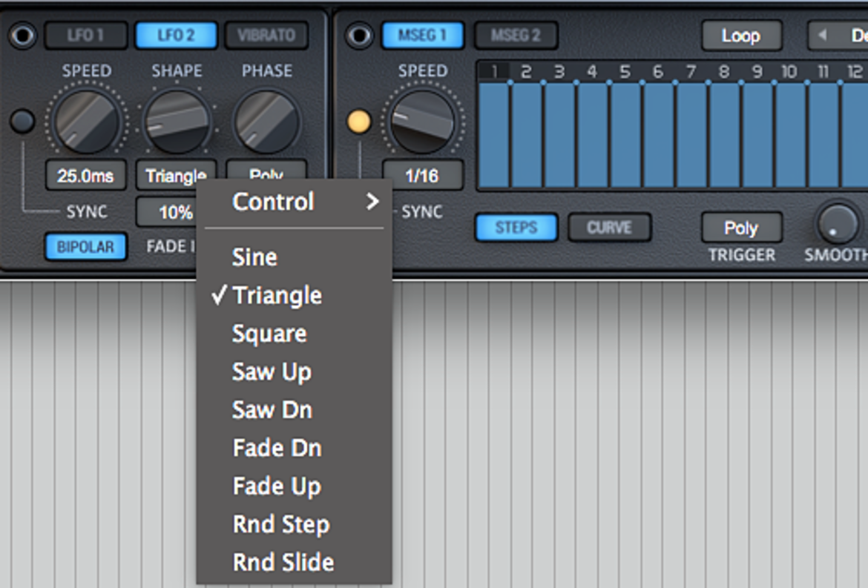Click the SMOOTH knob

pyautogui.click(x=837, y=224)
